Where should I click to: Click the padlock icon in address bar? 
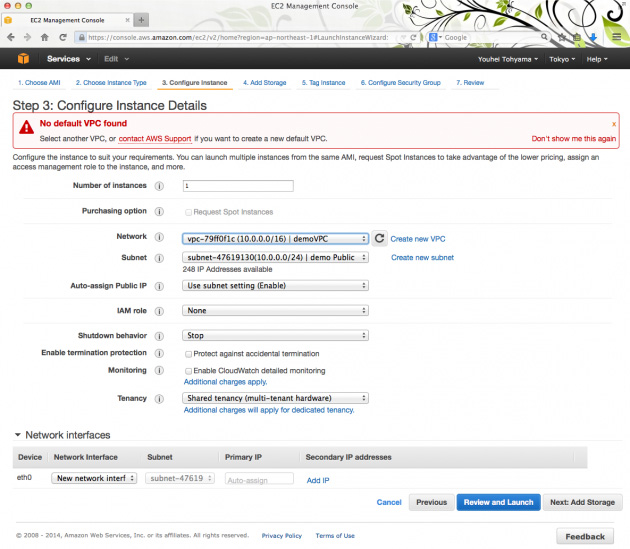point(82,37)
